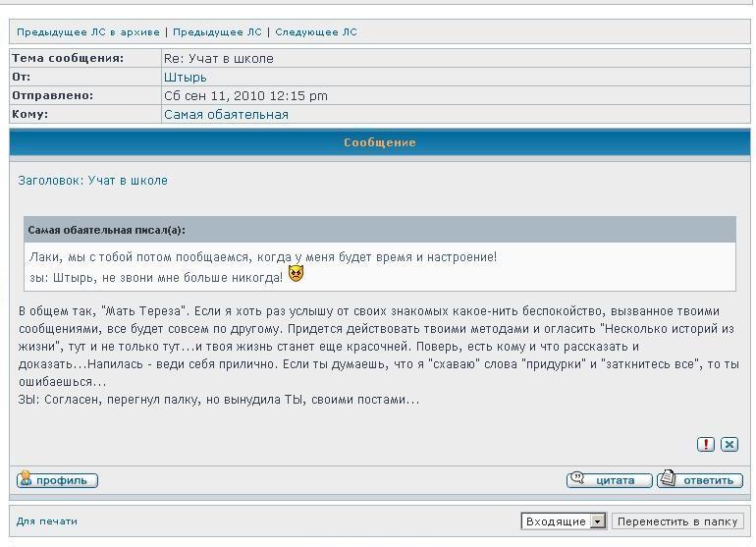Click quoted line starting 'Лаки, мы с тобой потом'
Image resolution: width=756 pixels, height=547 pixels.
tap(263, 257)
